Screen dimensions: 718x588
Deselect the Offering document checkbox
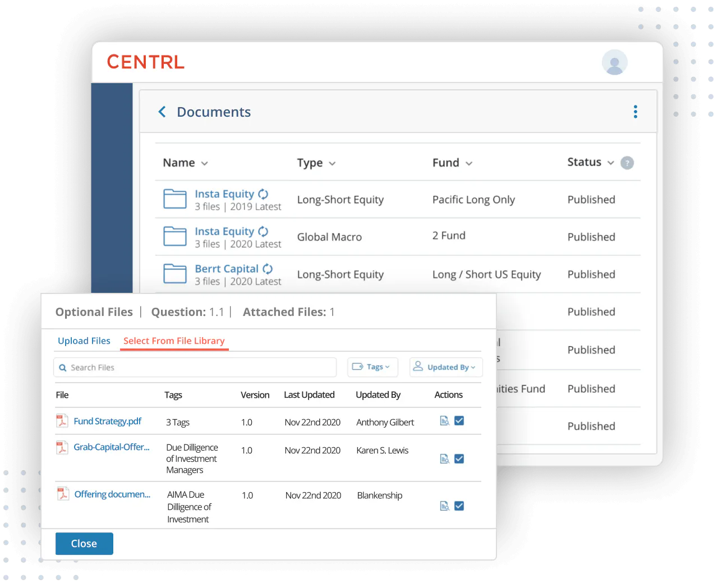coord(459,506)
